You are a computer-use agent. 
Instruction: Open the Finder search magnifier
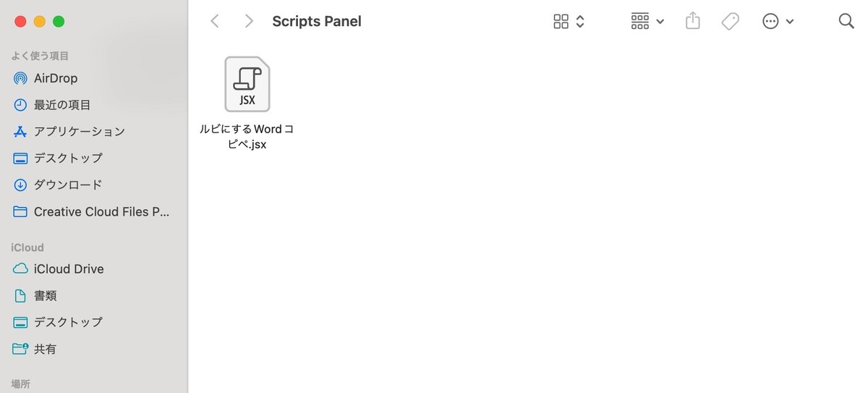click(x=846, y=21)
